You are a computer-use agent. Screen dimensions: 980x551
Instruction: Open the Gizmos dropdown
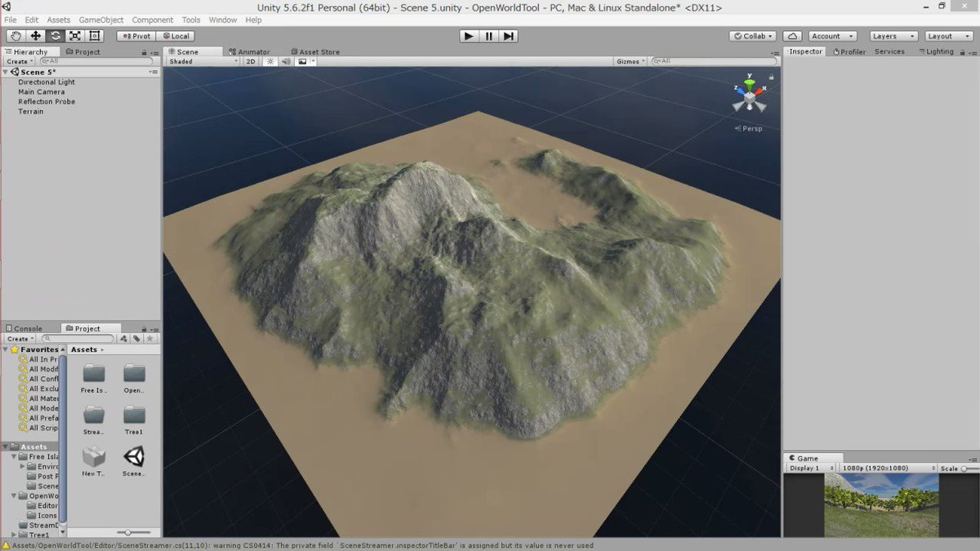tap(631, 61)
